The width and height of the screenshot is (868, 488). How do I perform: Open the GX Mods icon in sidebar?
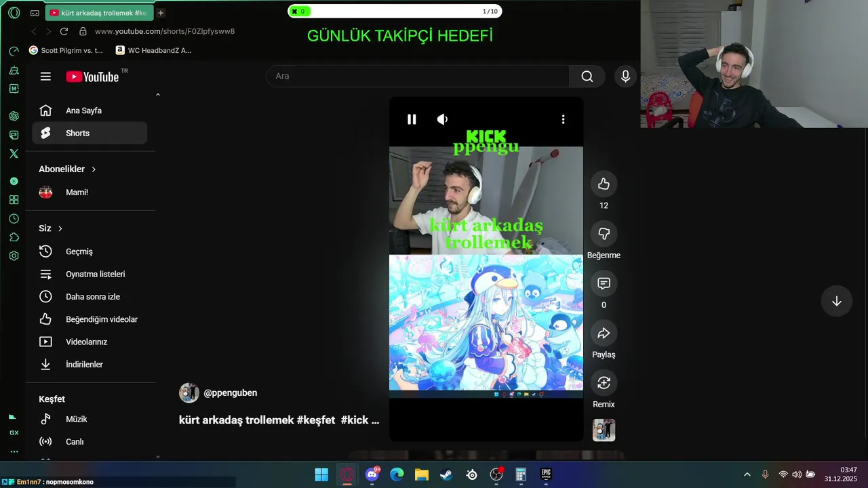coord(14,89)
